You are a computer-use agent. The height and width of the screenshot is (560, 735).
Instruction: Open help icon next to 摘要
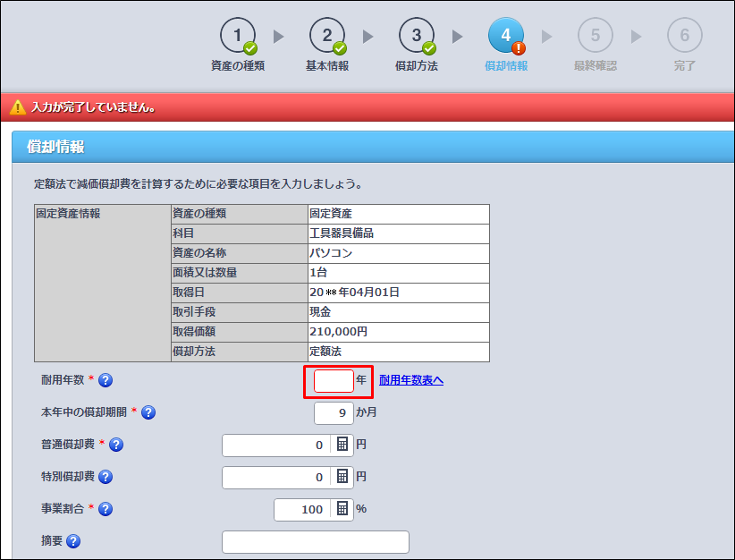[x=73, y=541]
